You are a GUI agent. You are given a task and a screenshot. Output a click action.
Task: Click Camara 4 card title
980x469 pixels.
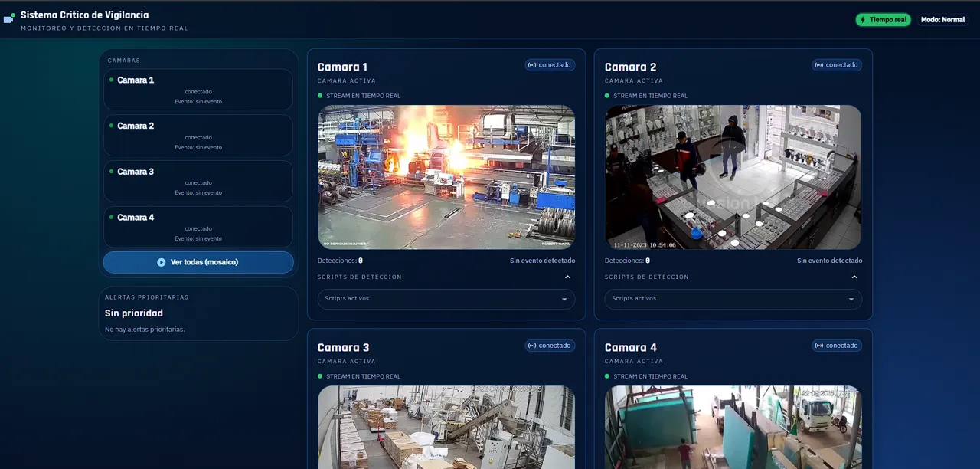[631, 347]
